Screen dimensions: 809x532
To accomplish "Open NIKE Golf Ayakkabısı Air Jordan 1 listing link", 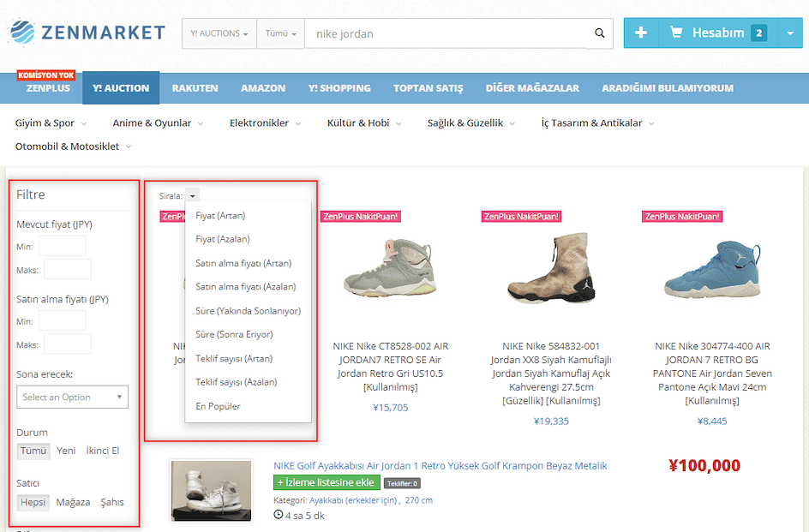I will [x=440, y=466].
